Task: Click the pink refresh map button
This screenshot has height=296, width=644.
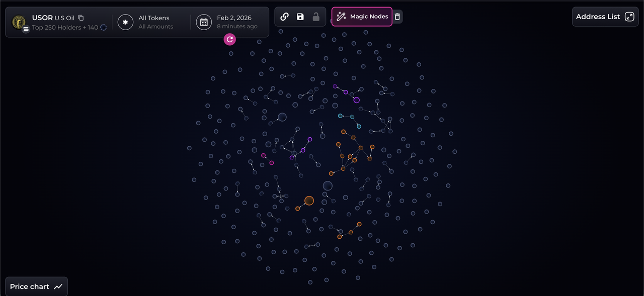Action: [230, 39]
